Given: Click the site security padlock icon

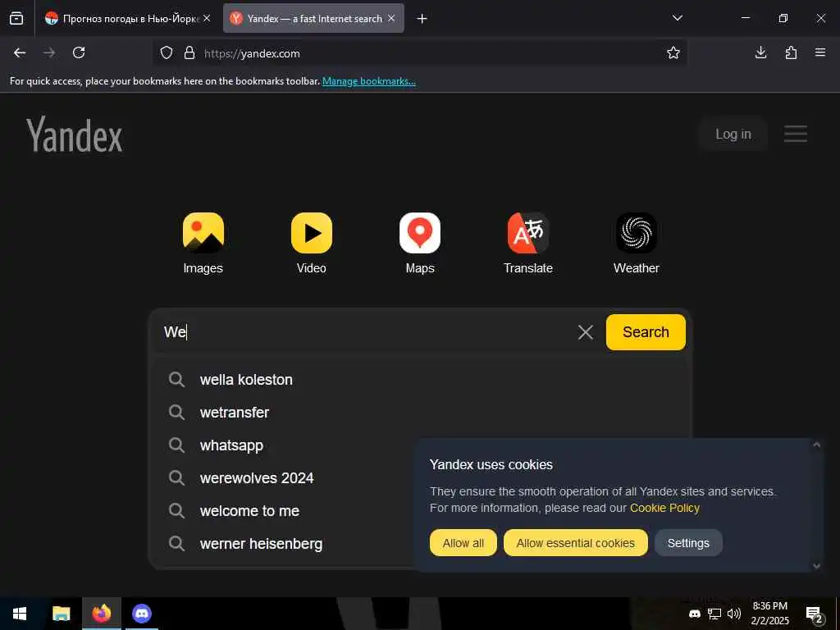Looking at the screenshot, I should pyautogui.click(x=189, y=53).
